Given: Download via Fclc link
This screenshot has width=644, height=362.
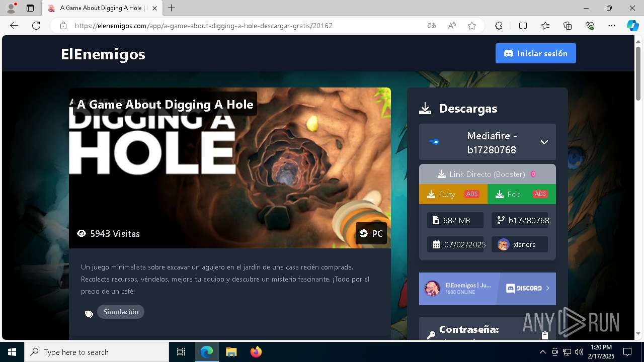Looking at the screenshot, I should click(x=522, y=194).
